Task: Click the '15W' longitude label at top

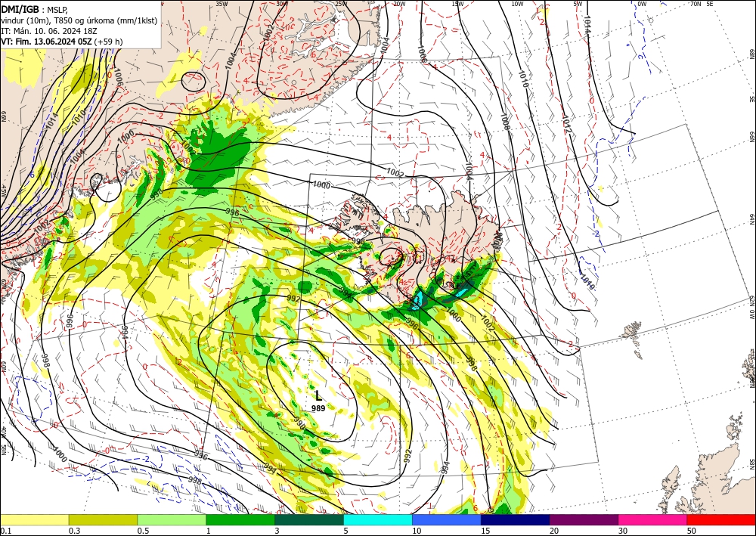Action: tap(458, 4)
